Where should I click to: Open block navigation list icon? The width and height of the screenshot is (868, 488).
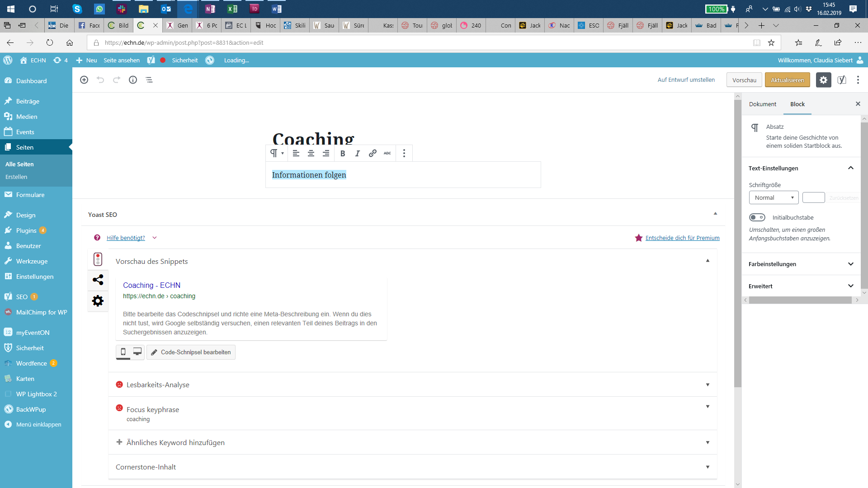tap(149, 80)
